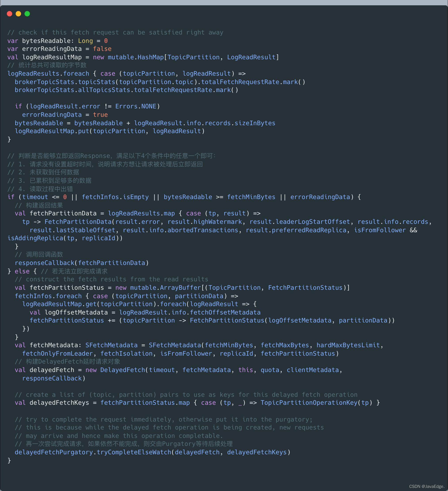Click the 'mutable.HashMap' text
Screen dimensions: 448x491
click(x=136, y=57)
